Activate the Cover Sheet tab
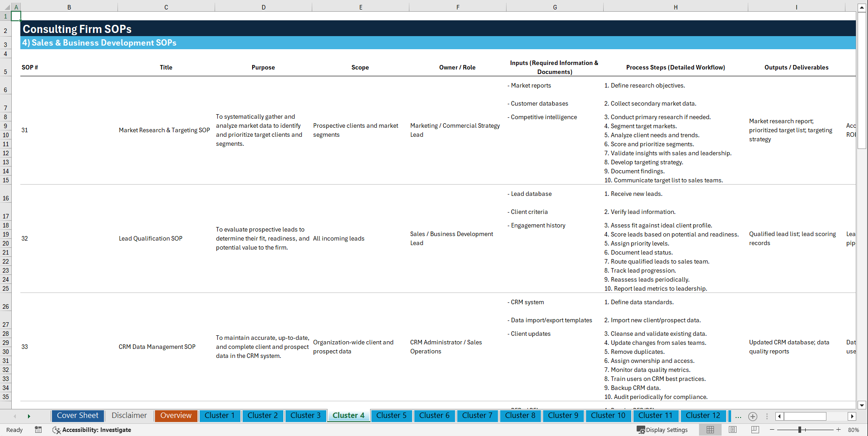The image size is (868, 436). pos(77,416)
